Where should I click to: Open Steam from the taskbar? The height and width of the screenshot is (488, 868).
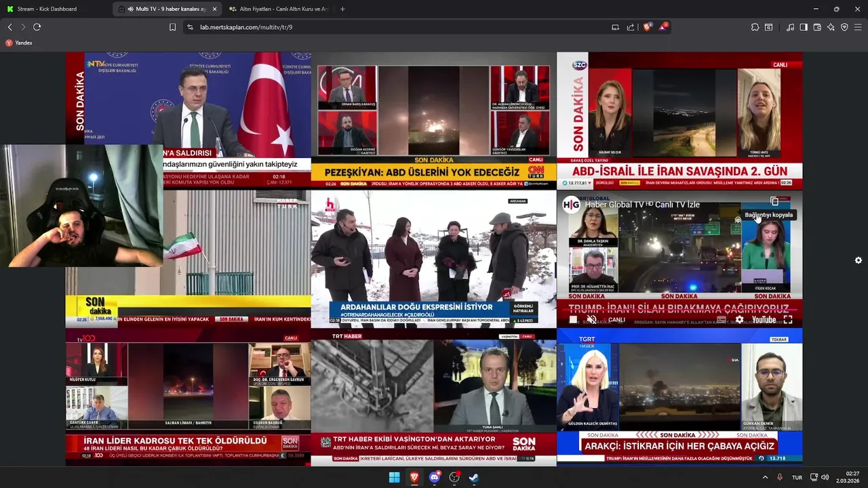point(474,477)
